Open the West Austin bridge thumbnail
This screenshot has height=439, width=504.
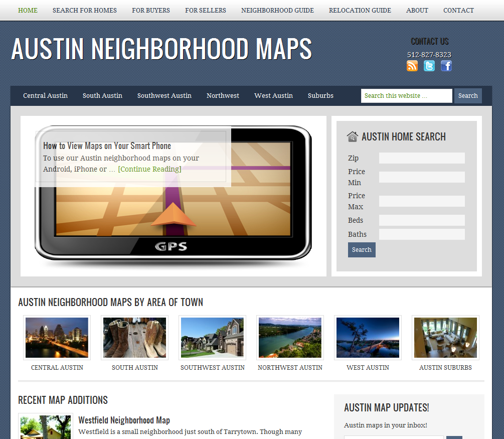tap(368, 338)
